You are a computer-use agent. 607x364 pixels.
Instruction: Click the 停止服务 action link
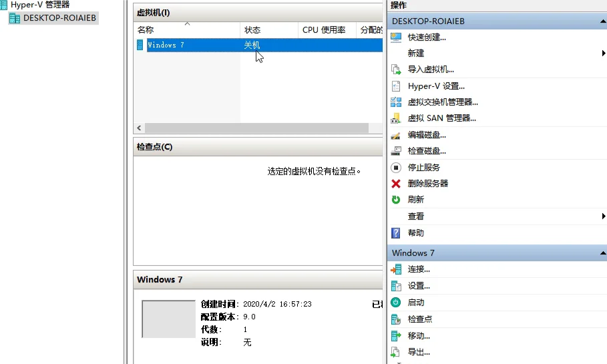tap(424, 168)
